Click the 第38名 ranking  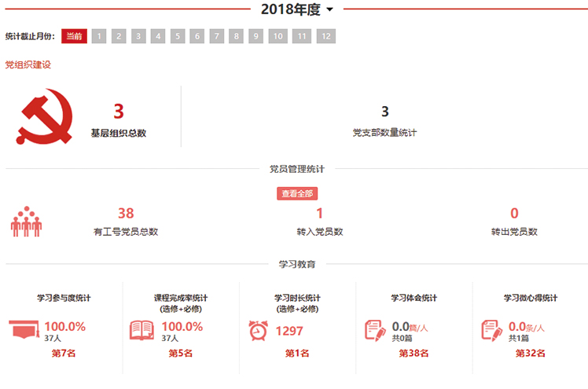(x=414, y=353)
